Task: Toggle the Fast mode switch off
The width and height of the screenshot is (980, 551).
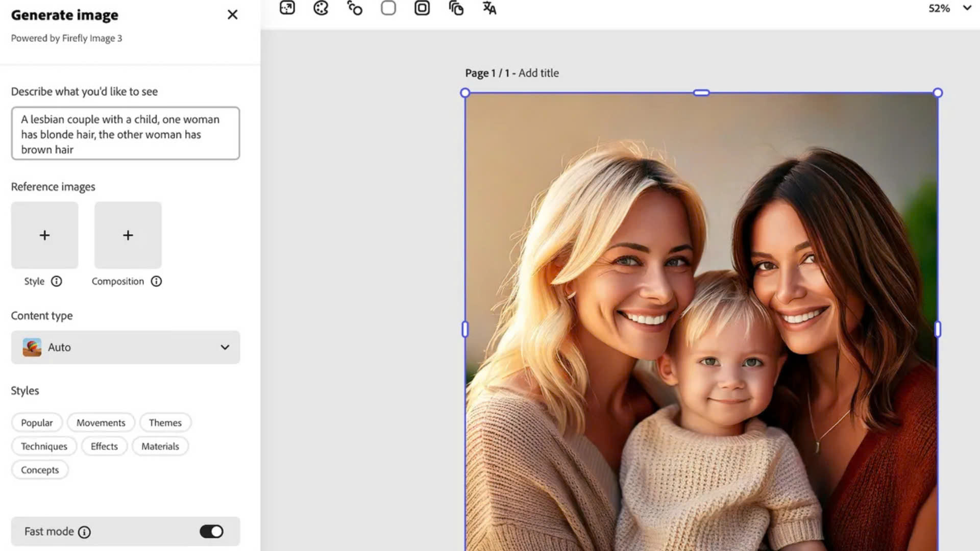Action: click(211, 532)
